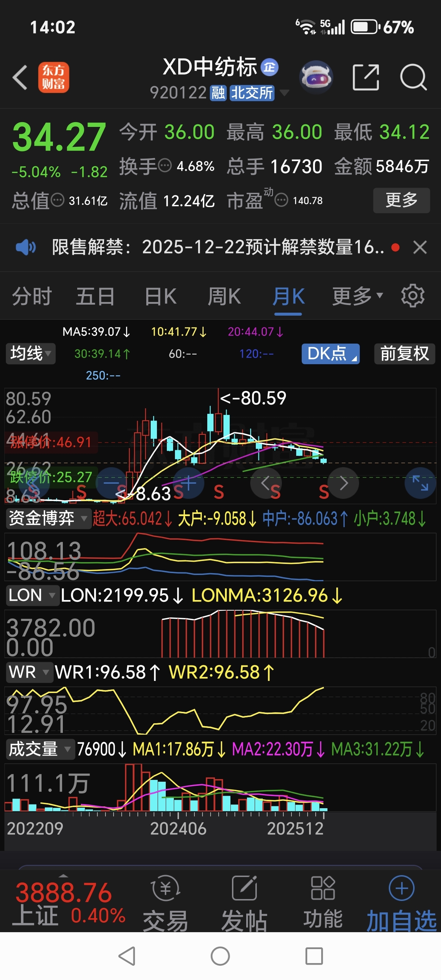Switch to 周K chart tab
The image size is (441, 980).
[x=224, y=297]
